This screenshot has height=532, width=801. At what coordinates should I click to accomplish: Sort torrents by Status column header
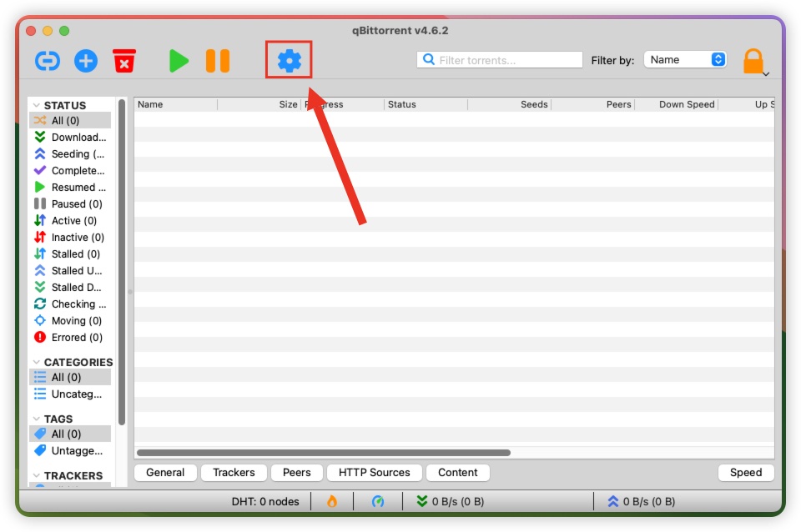coord(426,104)
